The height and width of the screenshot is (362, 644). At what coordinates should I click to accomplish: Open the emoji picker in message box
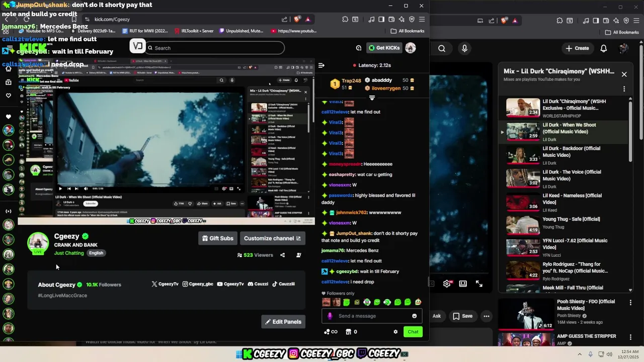[414, 316]
